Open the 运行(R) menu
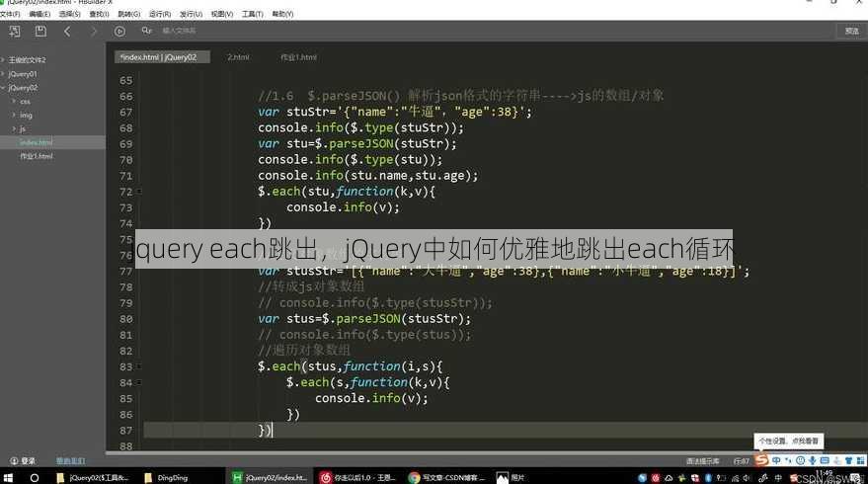The image size is (868, 484). [160, 14]
